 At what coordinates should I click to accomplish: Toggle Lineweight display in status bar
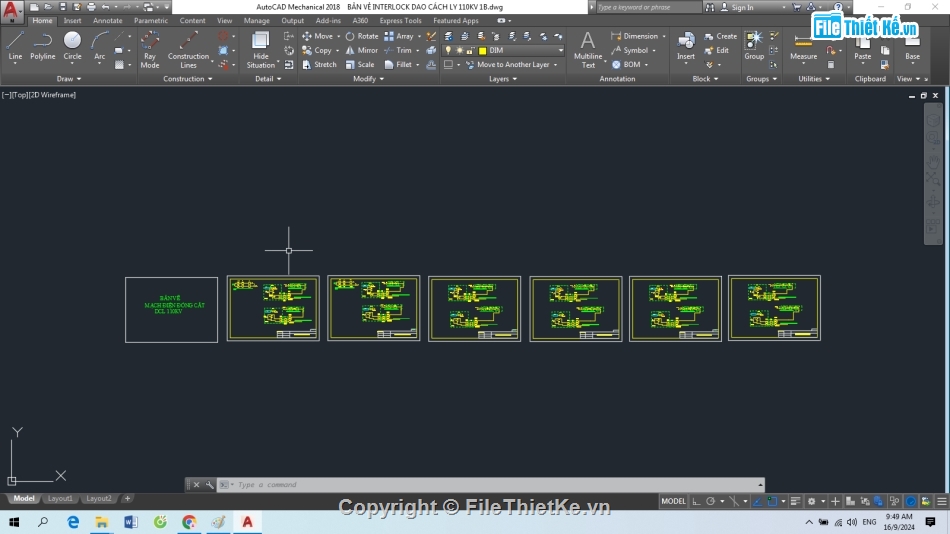(x=796, y=501)
